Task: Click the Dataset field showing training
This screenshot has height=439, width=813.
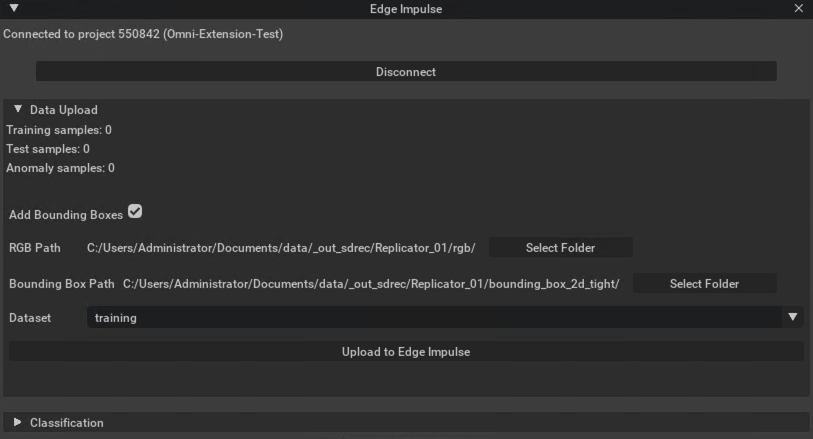Action: pos(444,317)
